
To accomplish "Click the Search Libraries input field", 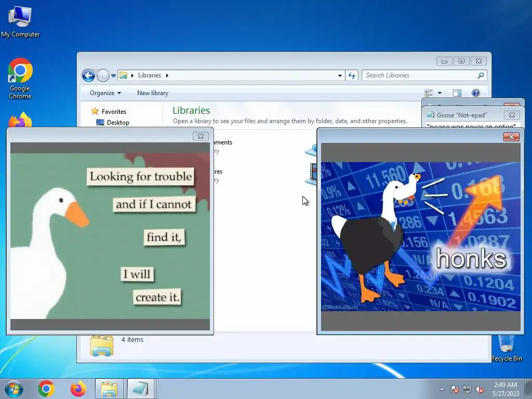I will [424, 75].
